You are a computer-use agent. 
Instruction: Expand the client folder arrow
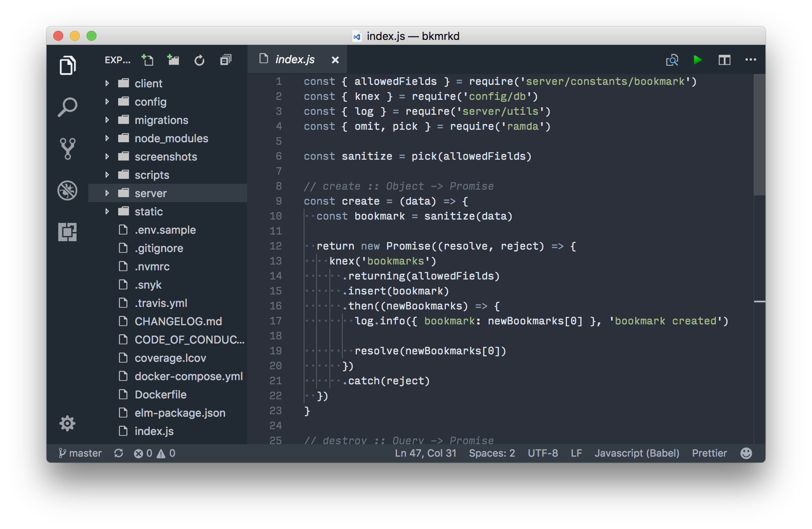107,83
